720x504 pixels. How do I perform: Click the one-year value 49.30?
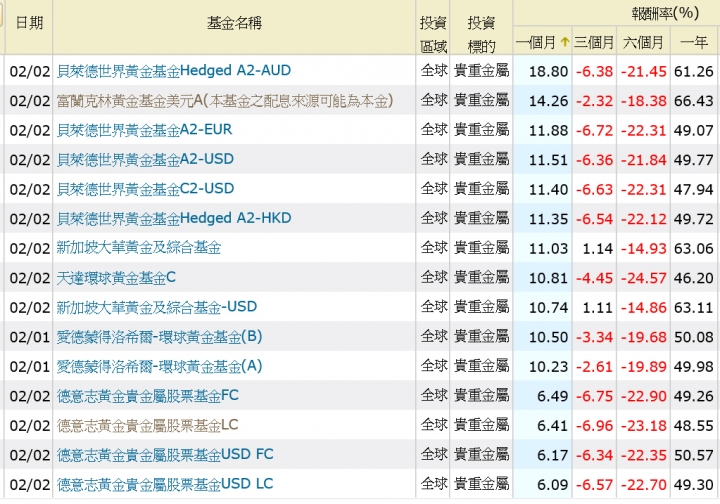tap(694, 485)
